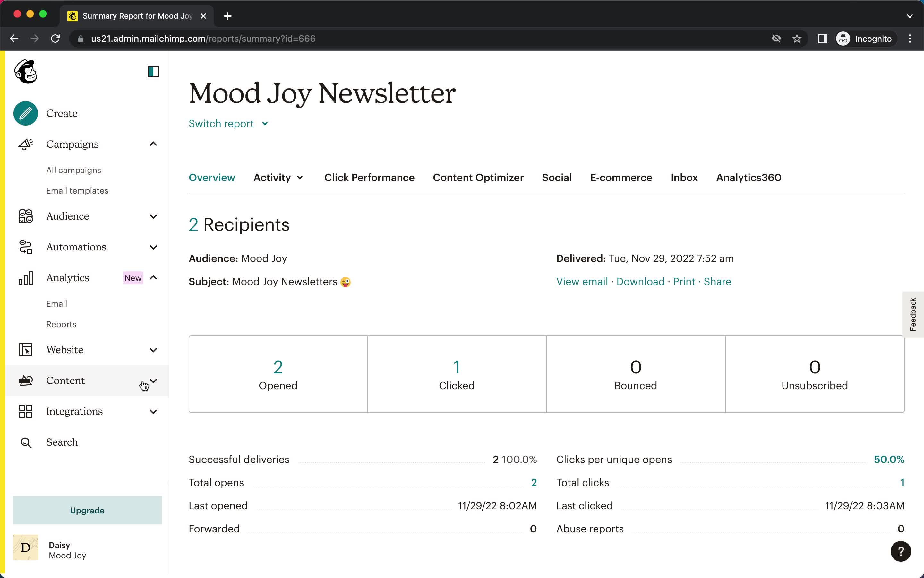This screenshot has height=578, width=924.
Task: Expand the Audience section chevron
Action: coord(153,216)
